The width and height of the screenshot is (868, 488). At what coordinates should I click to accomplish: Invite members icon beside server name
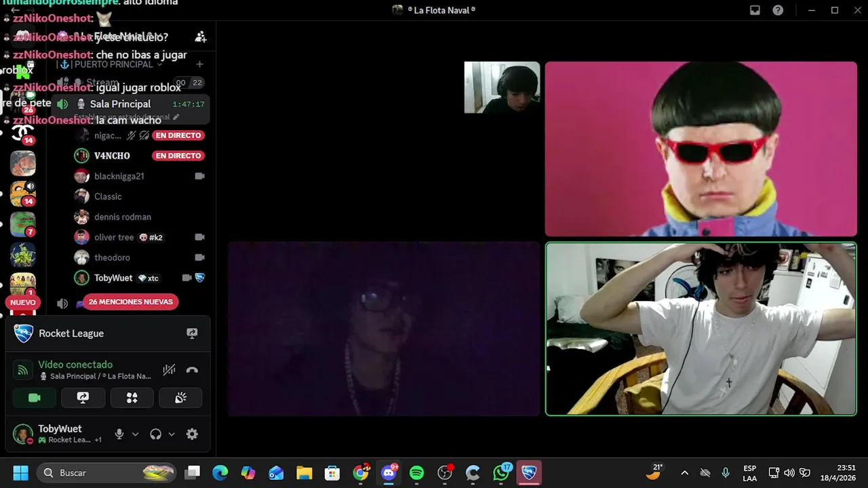click(200, 37)
